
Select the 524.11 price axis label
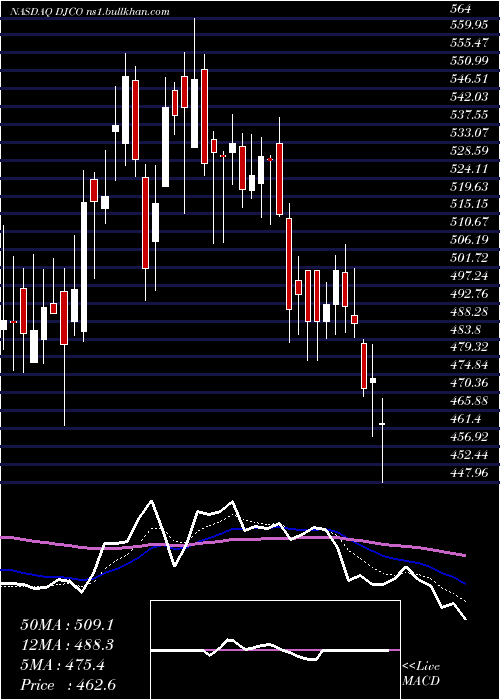pyautogui.click(x=469, y=168)
